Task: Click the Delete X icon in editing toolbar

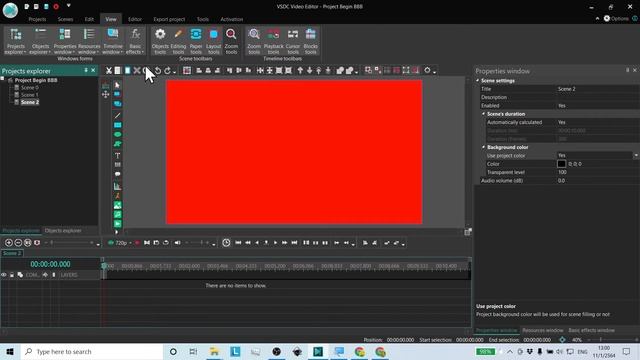Action: pos(137,71)
